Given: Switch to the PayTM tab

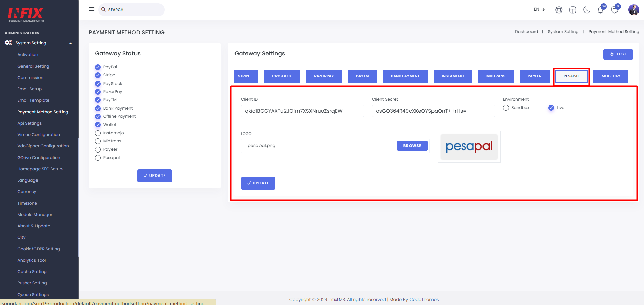Looking at the screenshot, I should point(362,76).
